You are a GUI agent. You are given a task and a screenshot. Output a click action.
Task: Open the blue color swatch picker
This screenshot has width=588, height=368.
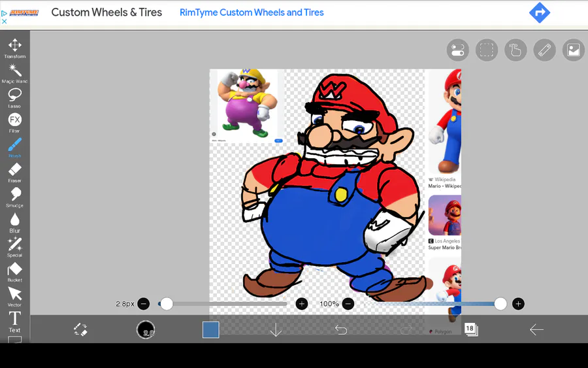point(211,329)
